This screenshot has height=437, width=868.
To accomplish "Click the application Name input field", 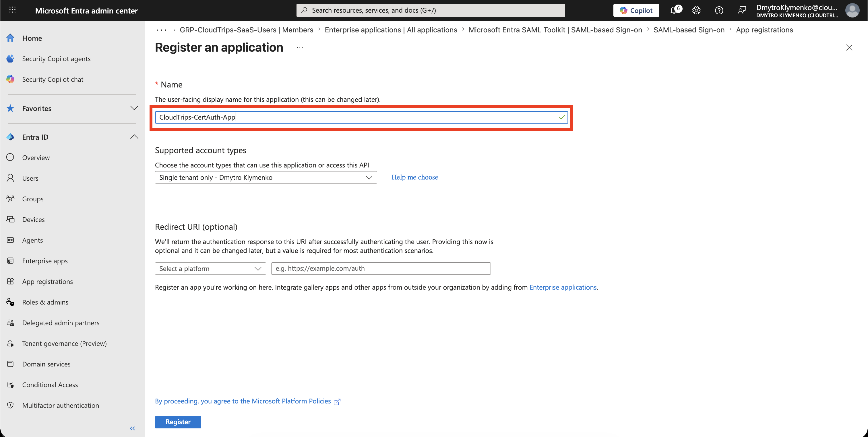I will click(x=361, y=117).
